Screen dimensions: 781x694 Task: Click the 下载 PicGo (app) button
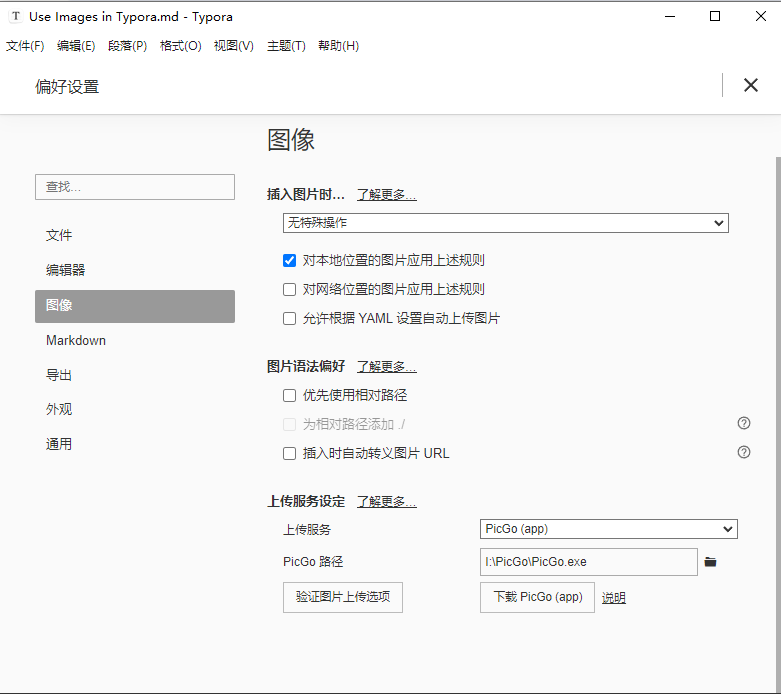pyautogui.click(x=537, y=597)
